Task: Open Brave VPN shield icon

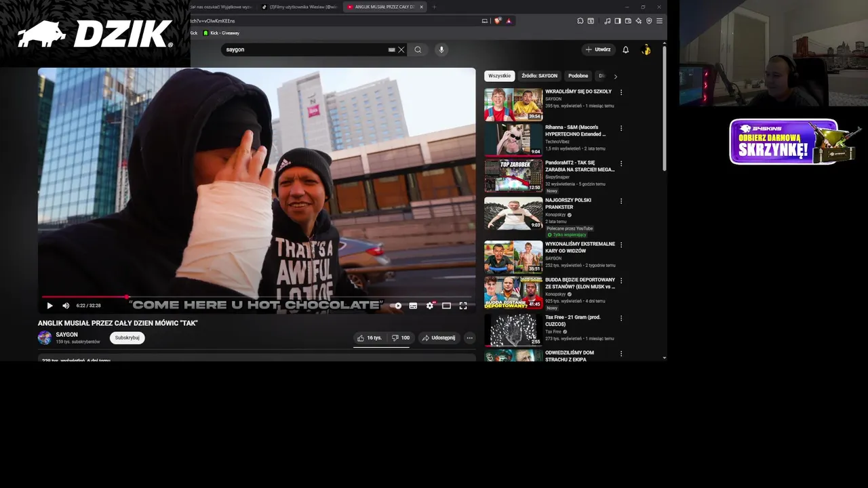Action: click(649, 21)
